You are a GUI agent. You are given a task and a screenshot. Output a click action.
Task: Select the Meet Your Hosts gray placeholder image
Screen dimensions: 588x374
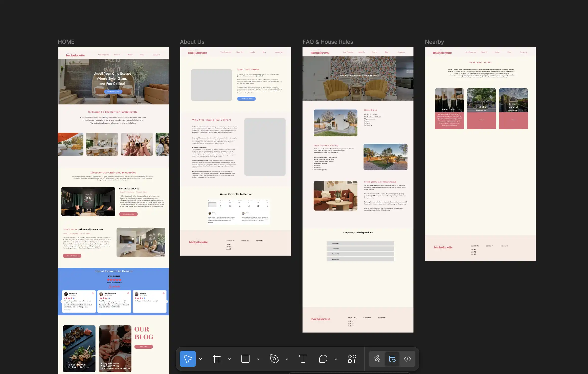point(212,85)
